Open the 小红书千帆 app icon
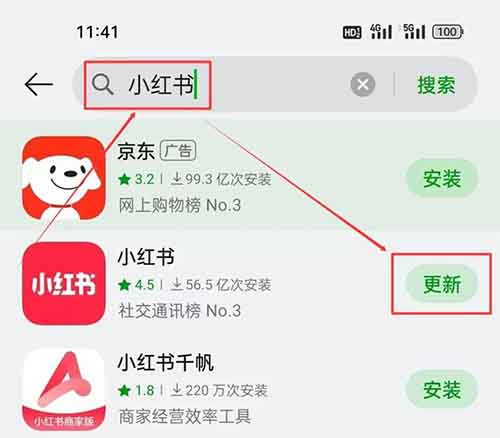The width and height of the screenshot is (500, 438). tap(63, 389)
